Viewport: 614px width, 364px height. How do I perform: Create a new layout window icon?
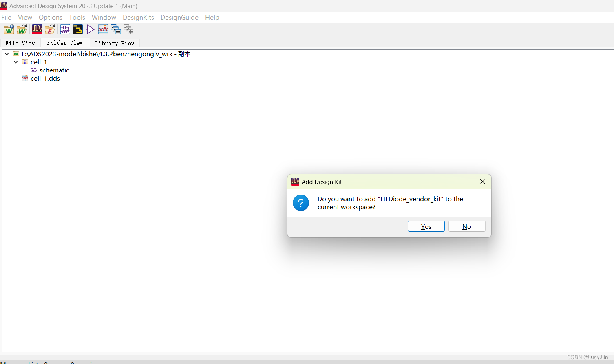[x=78, y=29]
